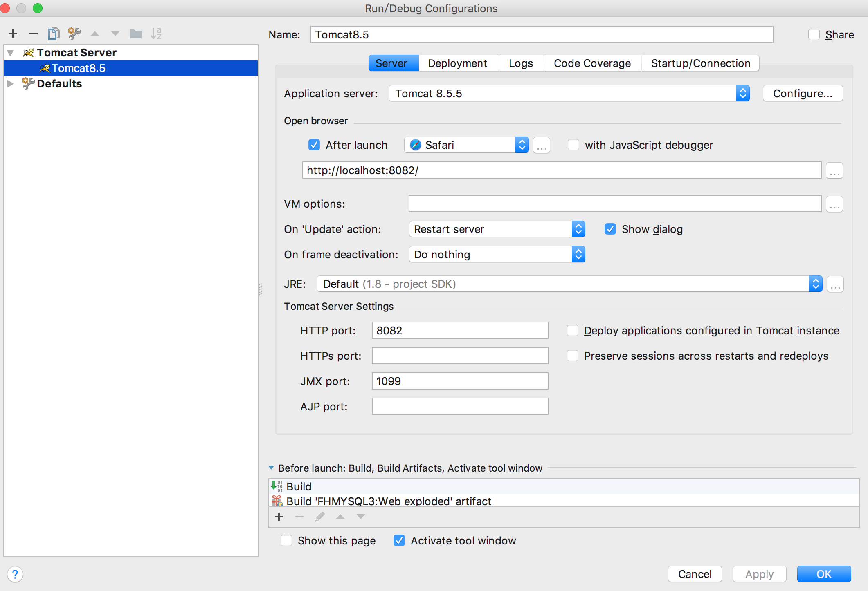Click the Name field containing Tomcat8.5
This screenshot has width=868, height=591.
point(542,34)
